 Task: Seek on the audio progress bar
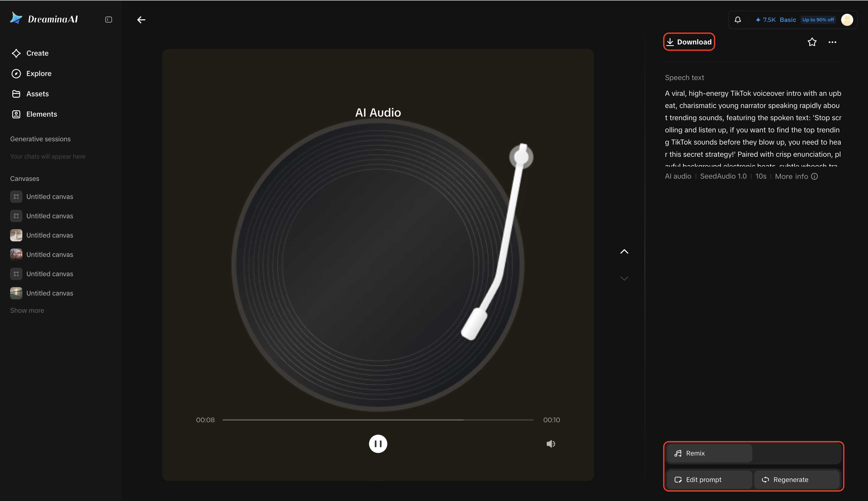click(x=378, y=420)
